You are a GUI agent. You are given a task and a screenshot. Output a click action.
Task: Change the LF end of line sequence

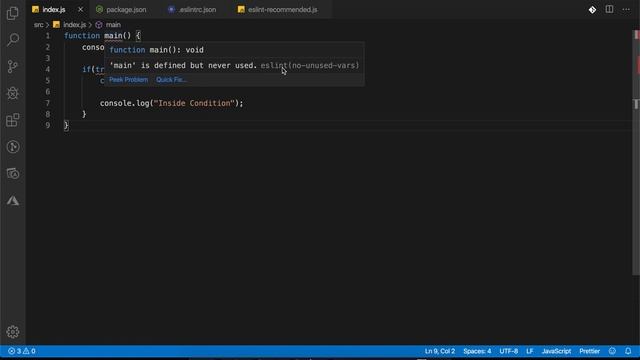[529, 351]
